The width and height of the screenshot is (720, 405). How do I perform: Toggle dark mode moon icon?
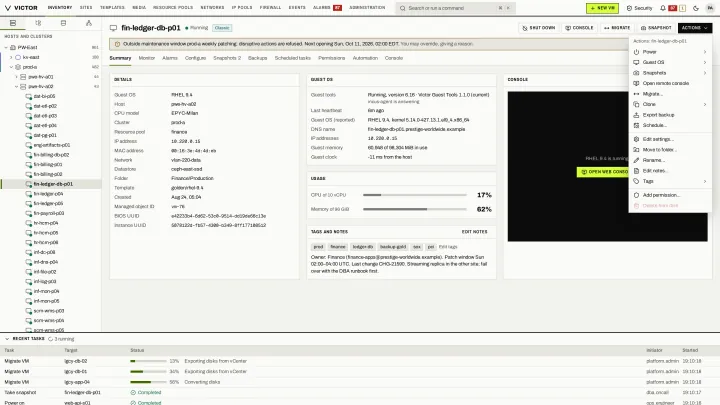696,8
